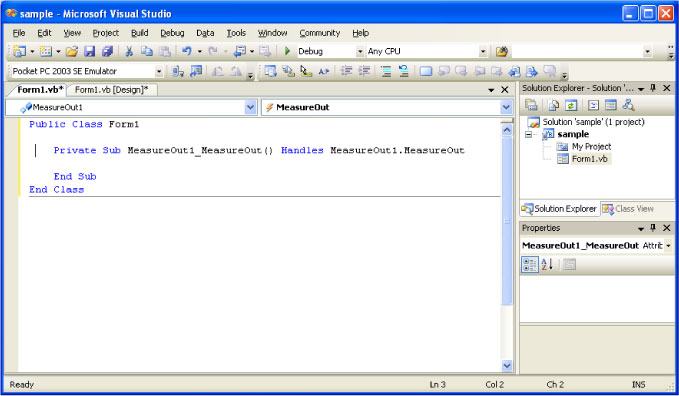Click the Display Parameter Info icon
The width and height of the screenshot is (679, 396).
coord(288,71)
